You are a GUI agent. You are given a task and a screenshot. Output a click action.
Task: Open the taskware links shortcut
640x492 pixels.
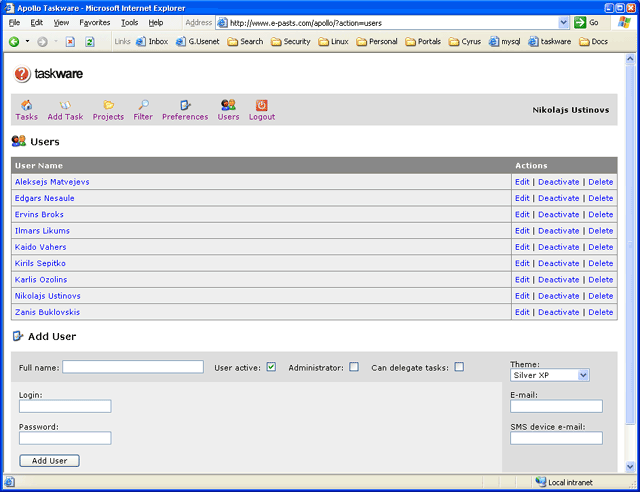click(549, 42)
